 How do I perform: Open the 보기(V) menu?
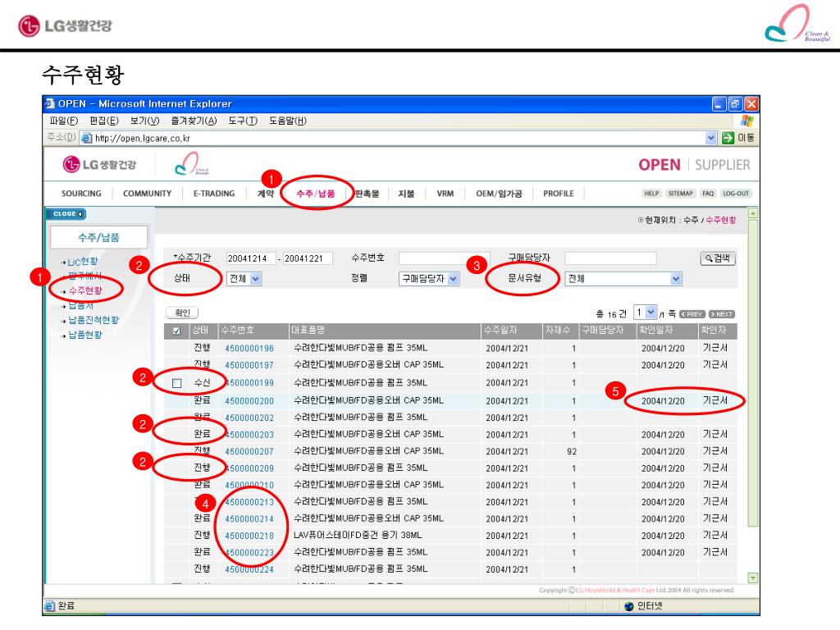[144, 121]
